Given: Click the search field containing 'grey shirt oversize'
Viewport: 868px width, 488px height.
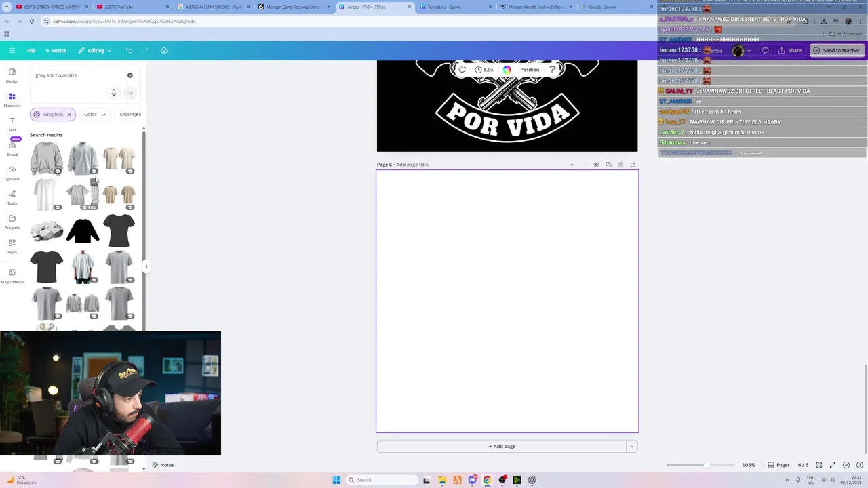Looking at the screenshot, I should [78, 75].
